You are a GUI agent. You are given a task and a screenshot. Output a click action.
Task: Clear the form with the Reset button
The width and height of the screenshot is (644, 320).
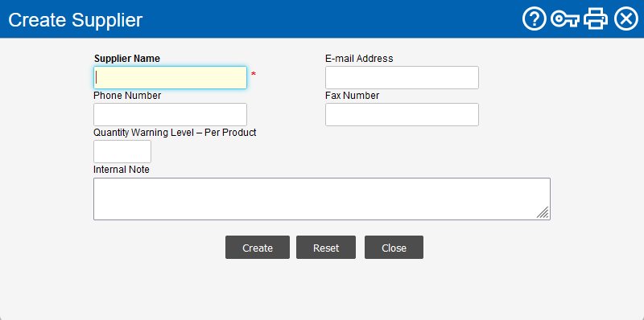coord(326,248)
